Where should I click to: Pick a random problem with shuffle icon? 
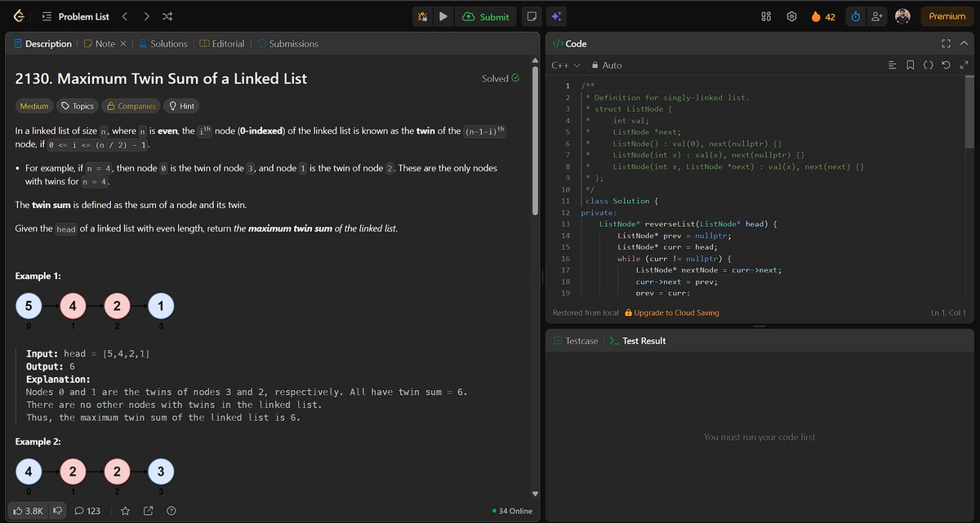[x=167, y=16]
